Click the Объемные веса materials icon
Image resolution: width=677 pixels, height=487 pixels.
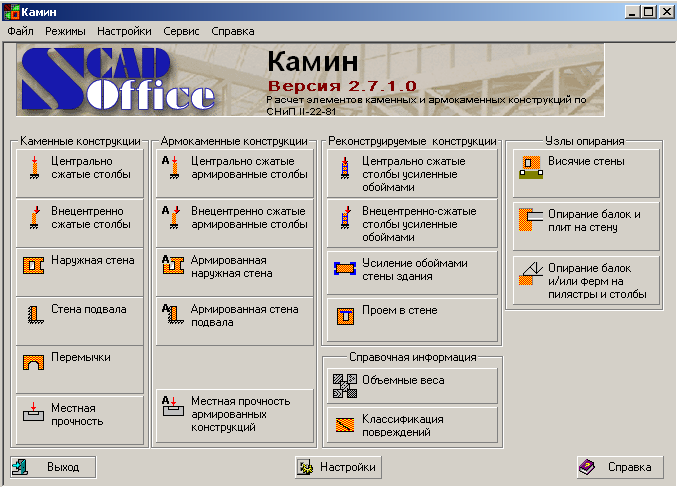[x=345, y=386]
